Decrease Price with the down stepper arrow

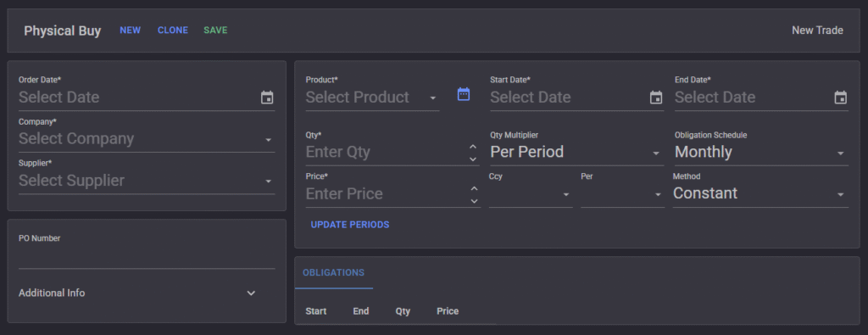click(x=474, y=201)
